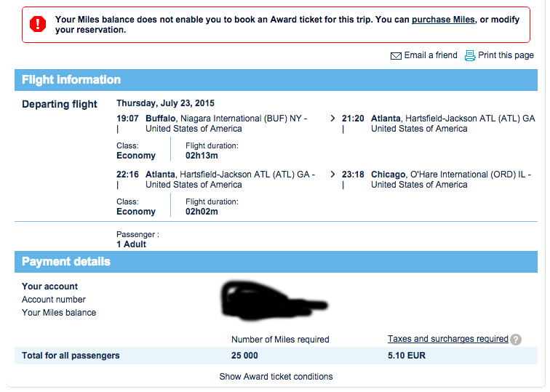This screenshot has width=550, height=392.
Task: Click the Flight information section header
Action: click(x=71, y=80)
